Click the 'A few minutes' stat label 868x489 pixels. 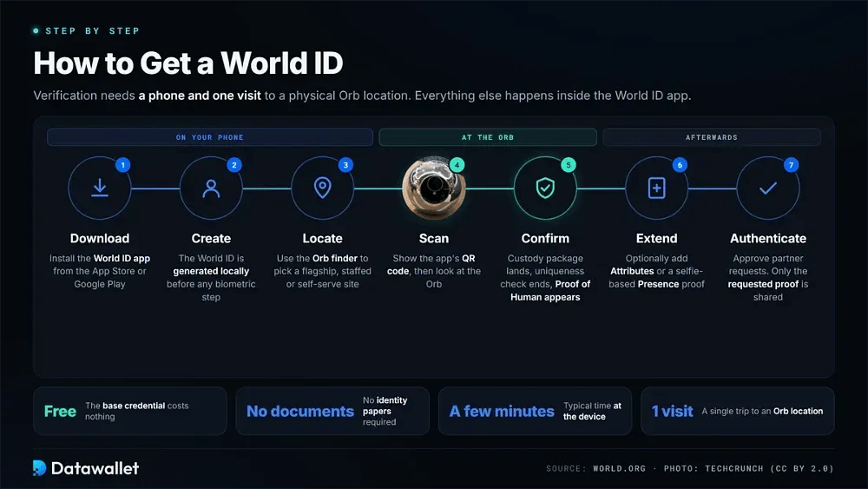click(502, 411)
